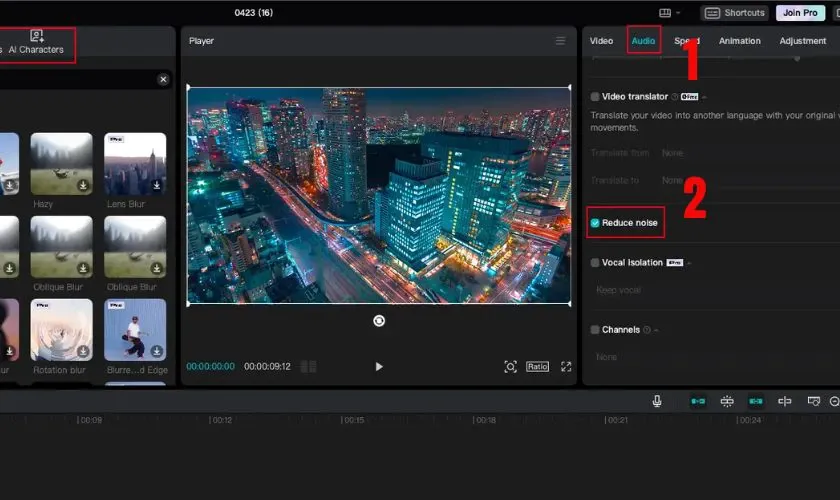840x500 pixels.
Task: Collapse the Channels section arrow
Action: tap(656, 330)
